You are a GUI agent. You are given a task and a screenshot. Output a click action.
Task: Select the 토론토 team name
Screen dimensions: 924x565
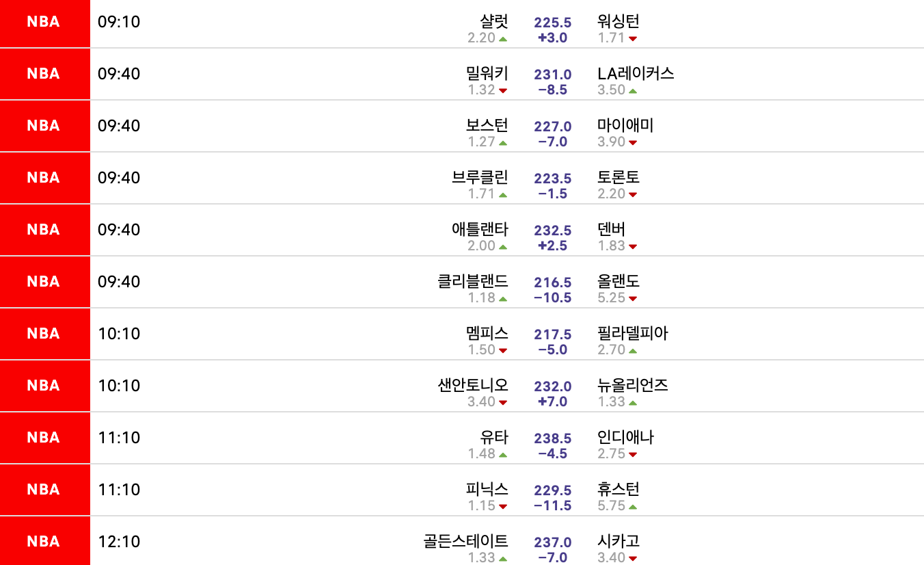click(x=619, y=178)
